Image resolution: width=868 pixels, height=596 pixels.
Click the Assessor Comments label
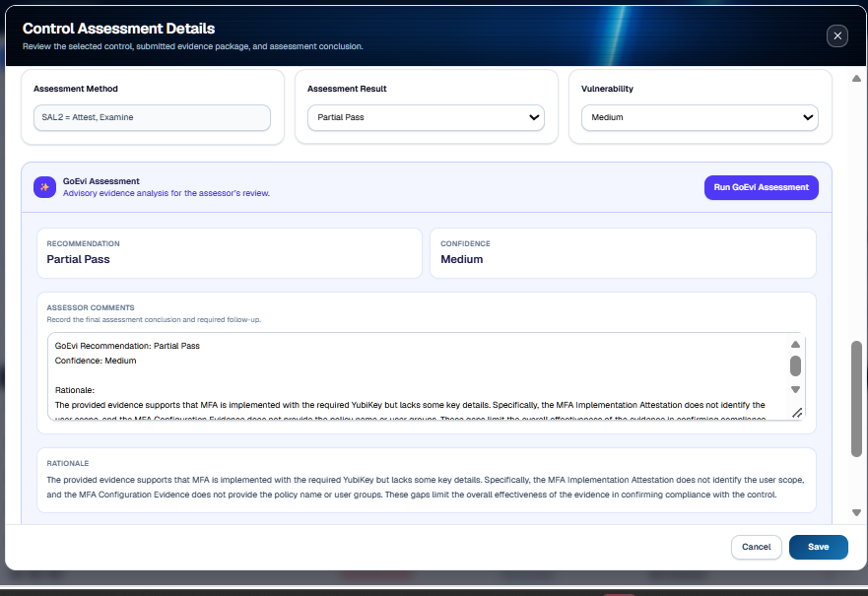point(91,307)
